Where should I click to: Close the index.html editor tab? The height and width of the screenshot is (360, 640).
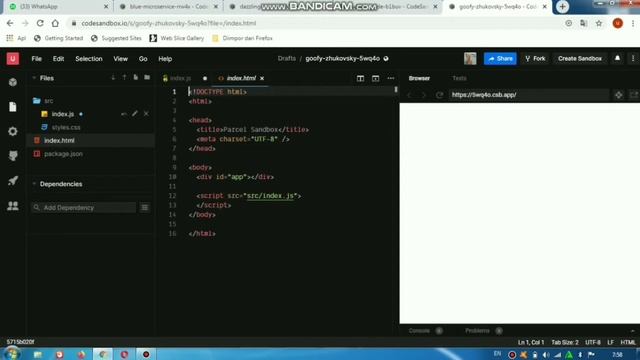[x=262, y=78]
